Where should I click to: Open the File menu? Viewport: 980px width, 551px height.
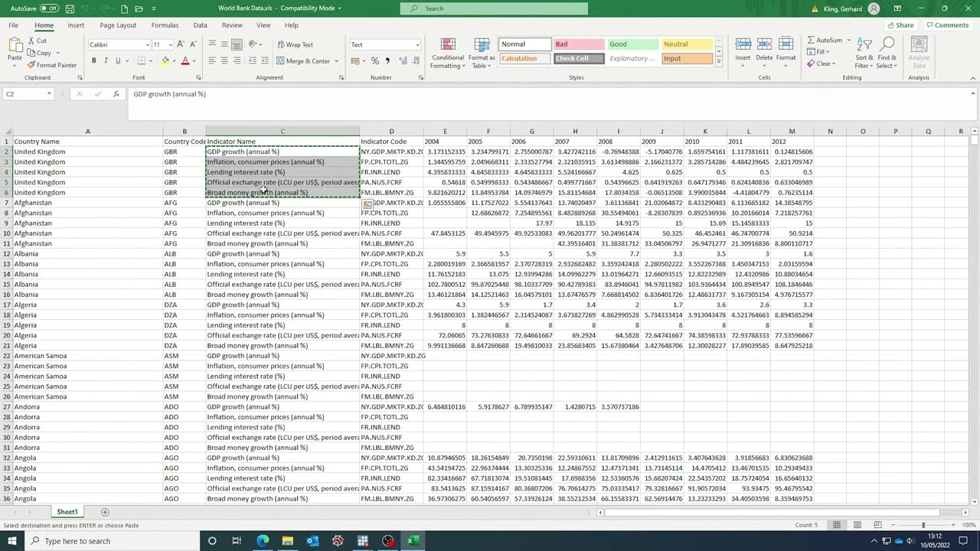click(14, 25)
